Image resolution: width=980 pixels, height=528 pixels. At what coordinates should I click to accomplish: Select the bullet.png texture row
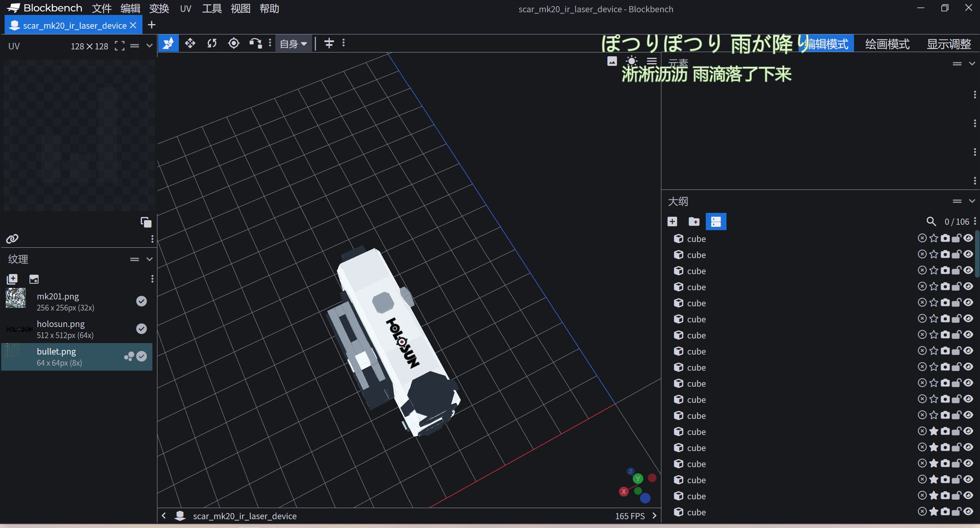(x=77, y=357)
